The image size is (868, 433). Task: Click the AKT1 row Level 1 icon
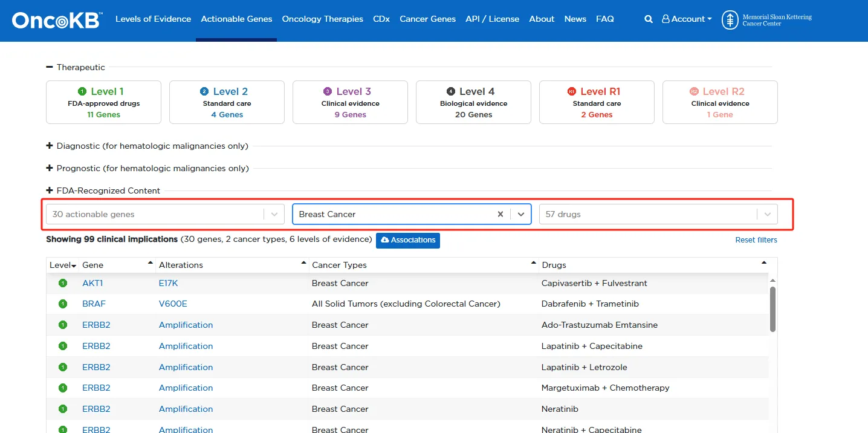[x=63, y=283]
